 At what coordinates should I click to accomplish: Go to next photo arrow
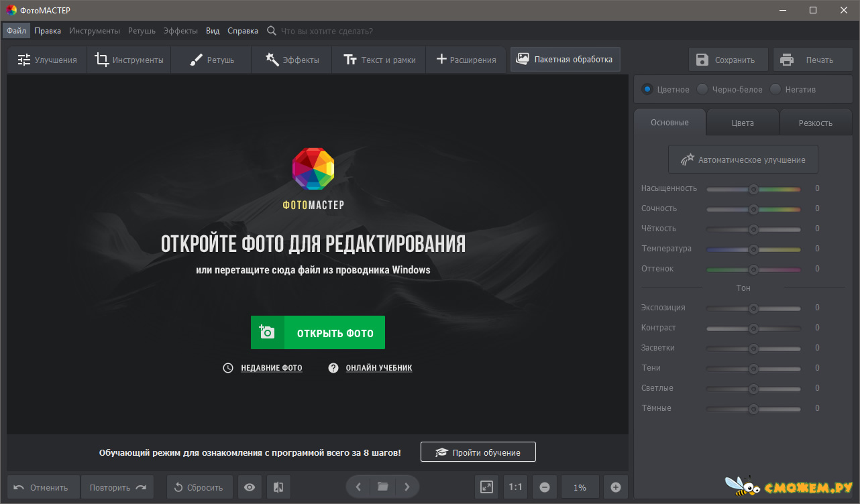coord(407,487)
